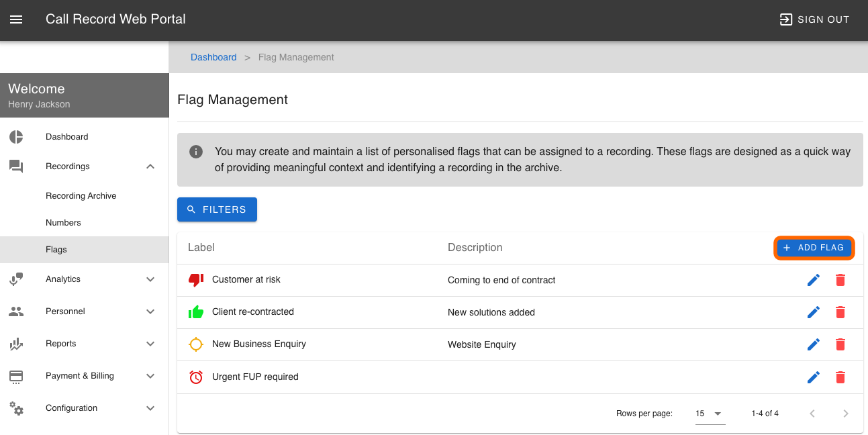The height and width of the screenshot is (435, 868).
Task: Click the orange target flag icon
Action: pyautogui.click(x=196, y=344)
